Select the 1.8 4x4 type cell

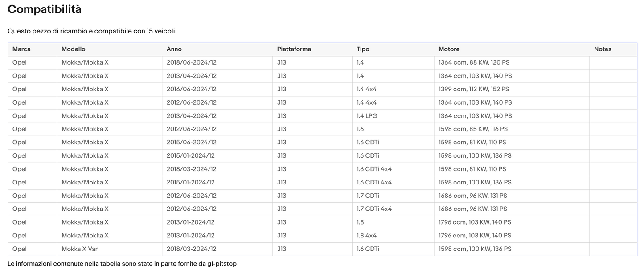coord(366,236)
